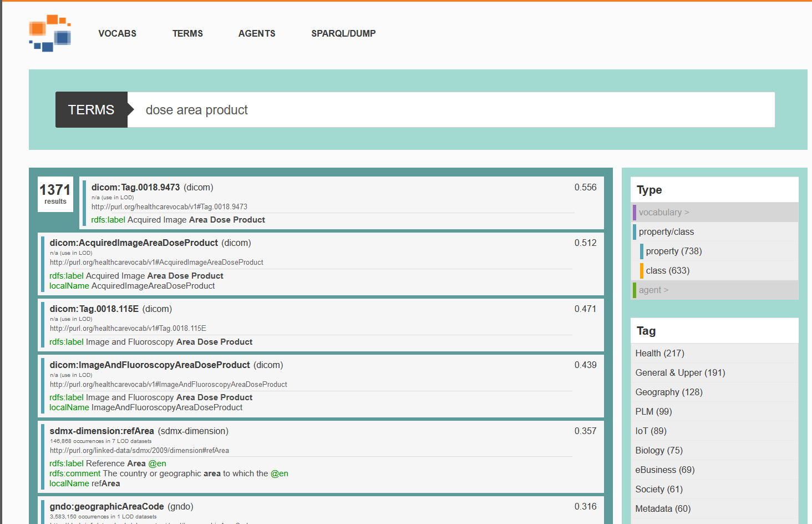Viewport: 812px width, 524px height.
Task: Click the LOV orange-blue squares logo
Action: (50, 33)
